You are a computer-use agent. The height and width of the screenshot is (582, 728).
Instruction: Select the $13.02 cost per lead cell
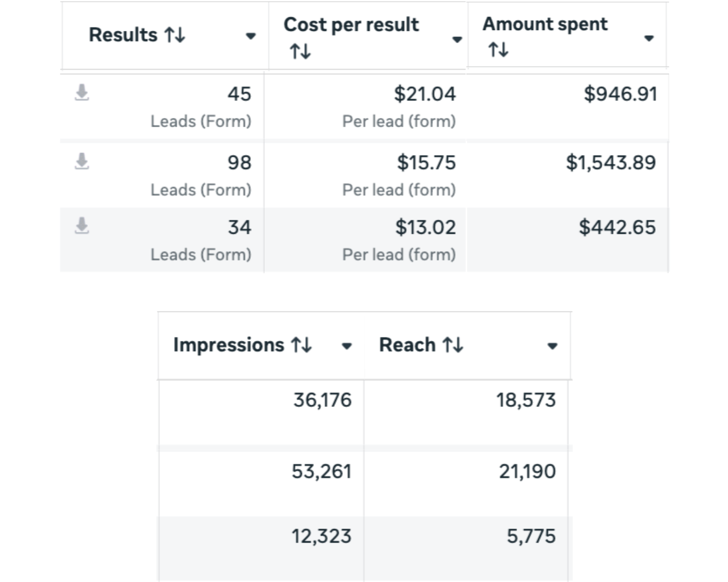click(425, 227)
